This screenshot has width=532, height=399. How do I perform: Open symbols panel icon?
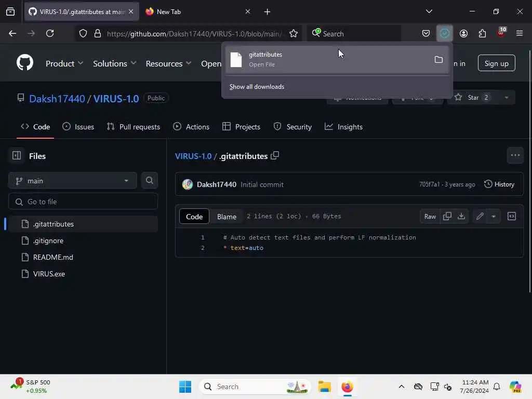coord(512,216)
